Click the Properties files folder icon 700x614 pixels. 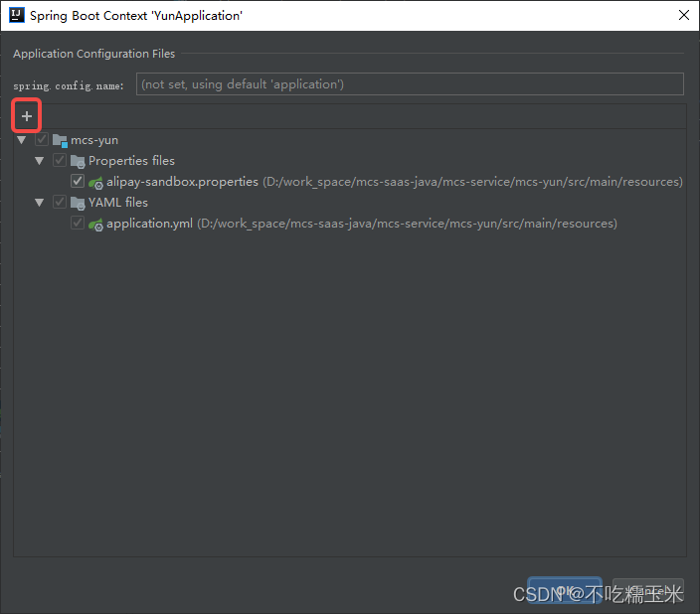coord(78,161)
